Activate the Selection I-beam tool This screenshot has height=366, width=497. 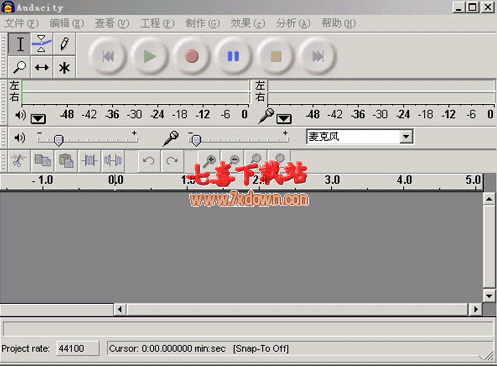click(x=19, y=44)
